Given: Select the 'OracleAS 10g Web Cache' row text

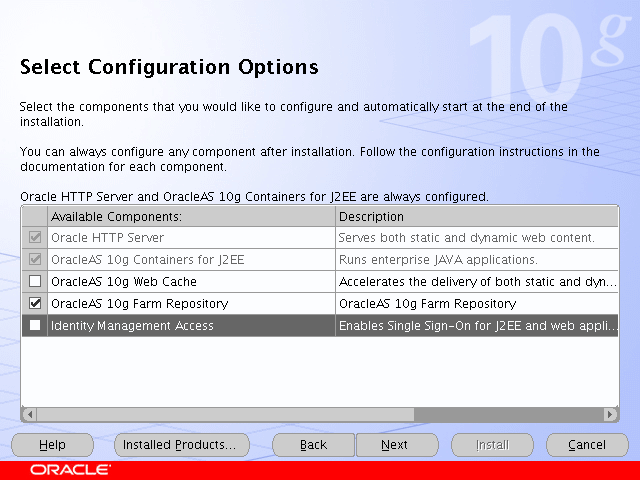Looking at the screenshot, I should coord(124,282).
